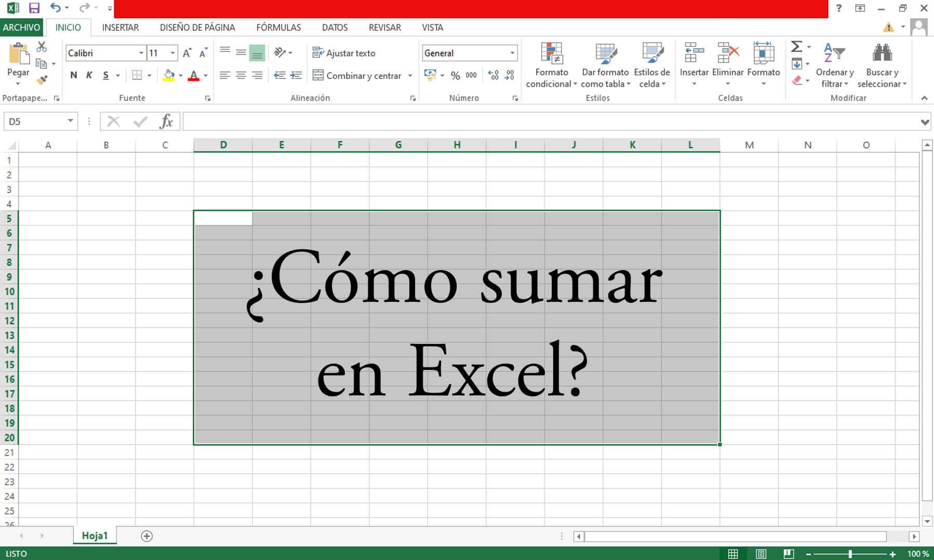Click the Save floppy disk icon
The image size is (934, 560).
coord(34,8)
